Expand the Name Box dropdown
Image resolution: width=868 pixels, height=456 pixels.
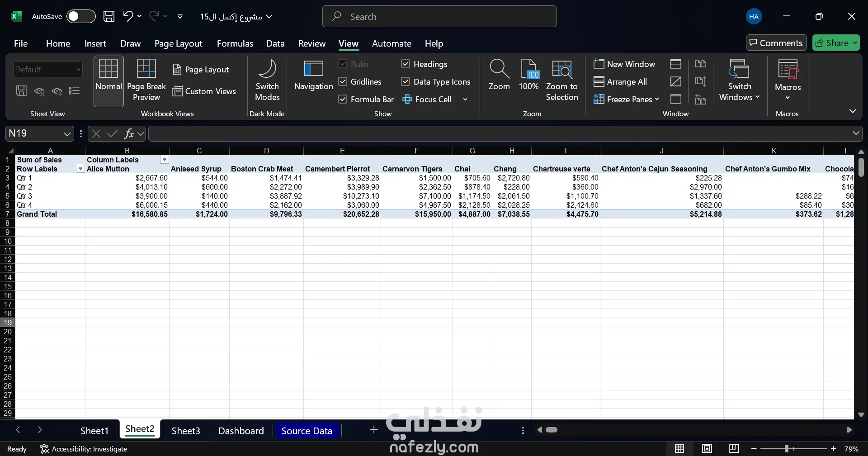(x=67, y=134)
